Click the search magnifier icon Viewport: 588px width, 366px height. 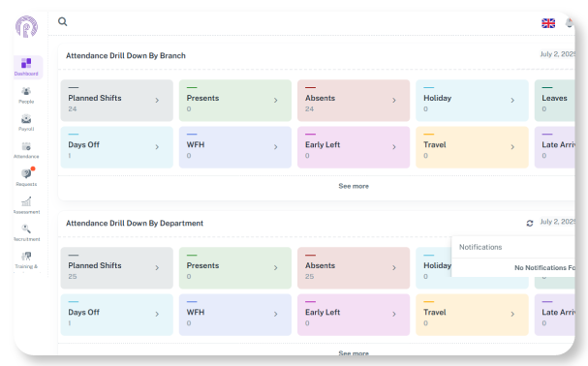click(63, 21)
